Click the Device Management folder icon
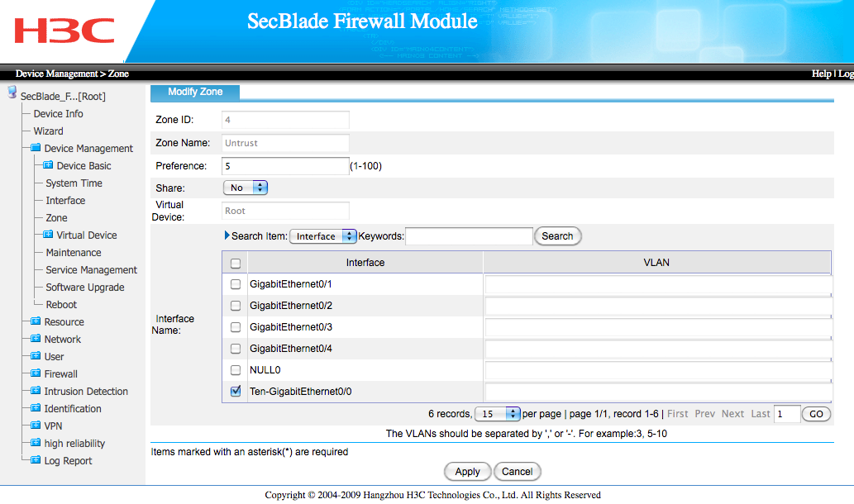 click(36, 148)
